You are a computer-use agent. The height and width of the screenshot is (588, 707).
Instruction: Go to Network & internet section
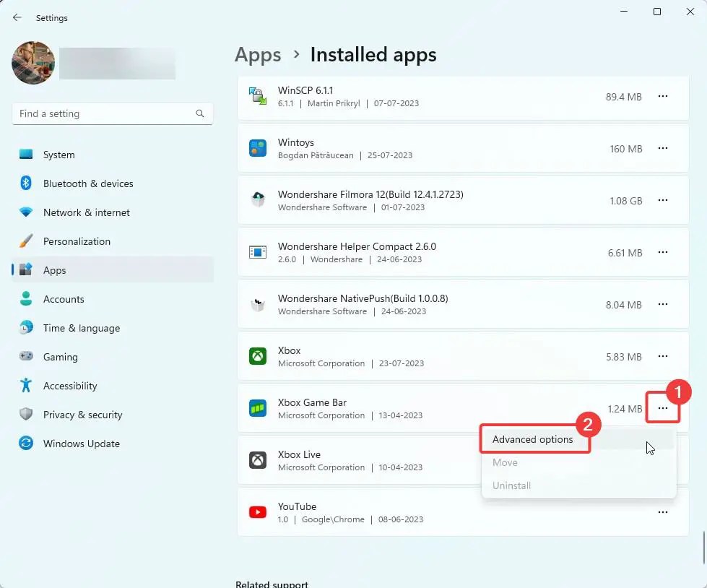[x=112, y=212]
